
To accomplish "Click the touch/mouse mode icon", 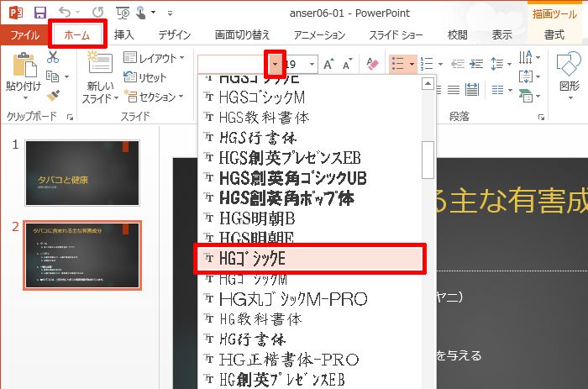I will click(141, 13).
